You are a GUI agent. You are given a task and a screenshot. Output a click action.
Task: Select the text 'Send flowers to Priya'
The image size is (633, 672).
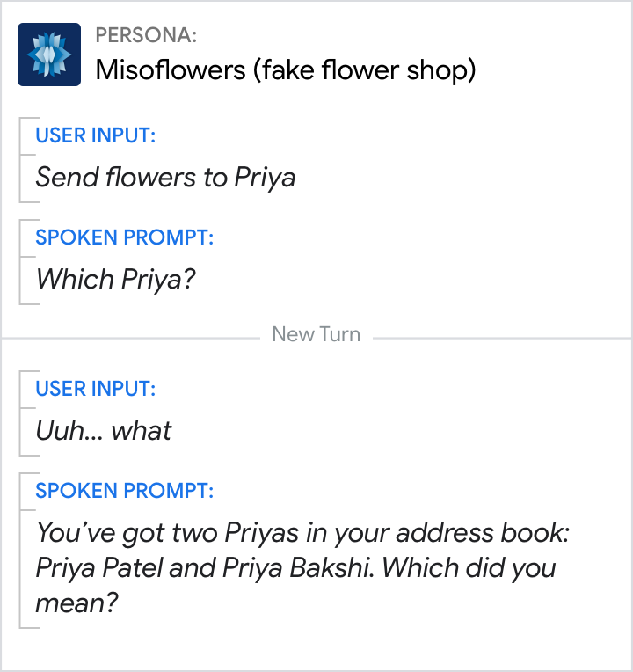click(x=165, y=178)
